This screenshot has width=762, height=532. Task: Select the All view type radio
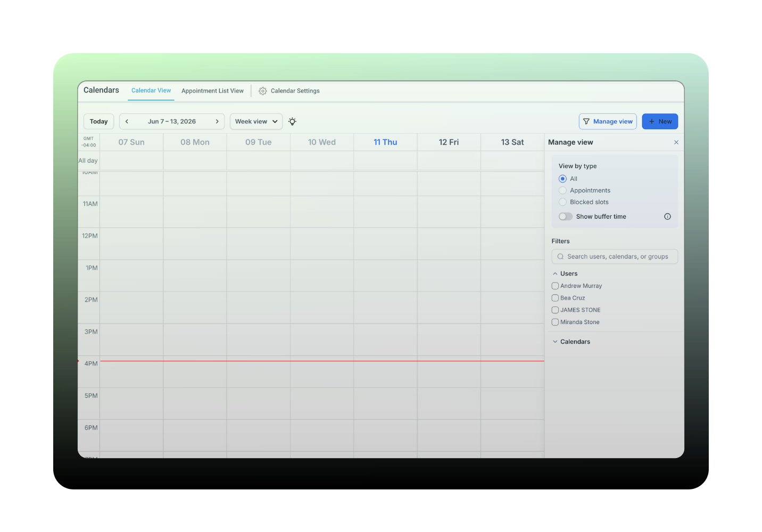pos(562,179)
